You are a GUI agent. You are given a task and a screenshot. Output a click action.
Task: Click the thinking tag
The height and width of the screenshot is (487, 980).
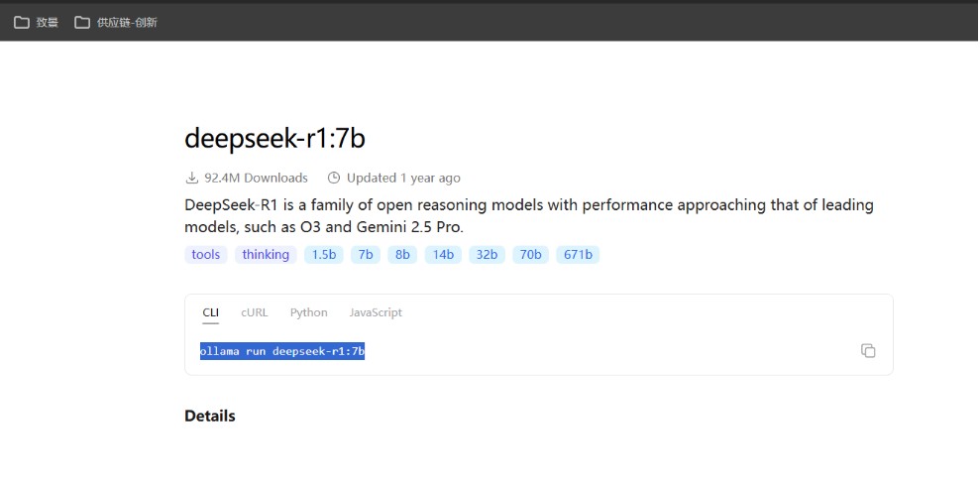266,255
